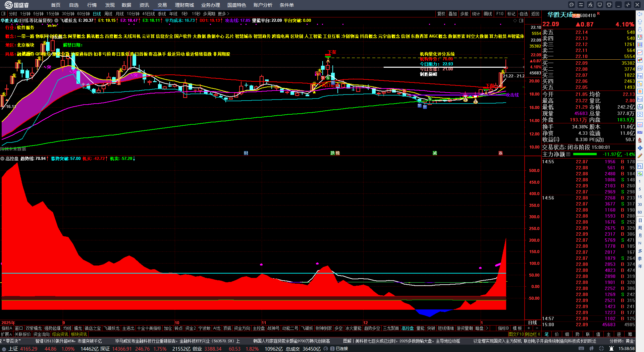Click the back arrow in right sidebar
Screen dimensions: 644x352
tap(640, 14)
